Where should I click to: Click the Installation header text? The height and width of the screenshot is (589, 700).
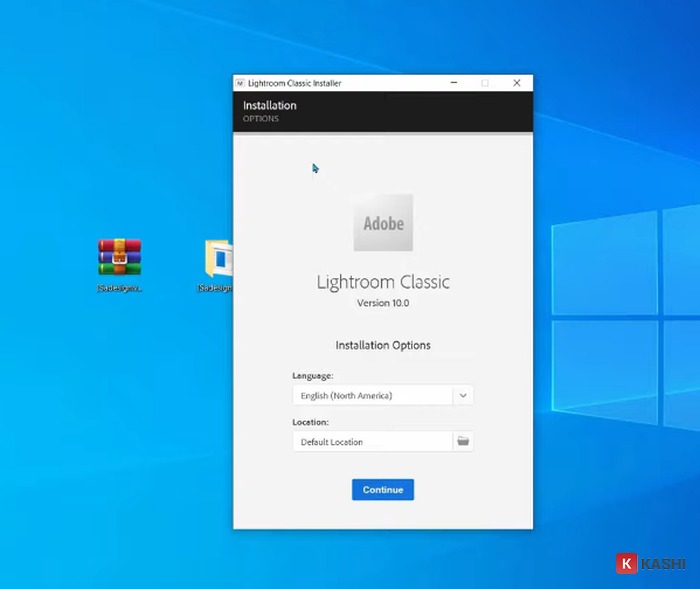tap(270, 105)
